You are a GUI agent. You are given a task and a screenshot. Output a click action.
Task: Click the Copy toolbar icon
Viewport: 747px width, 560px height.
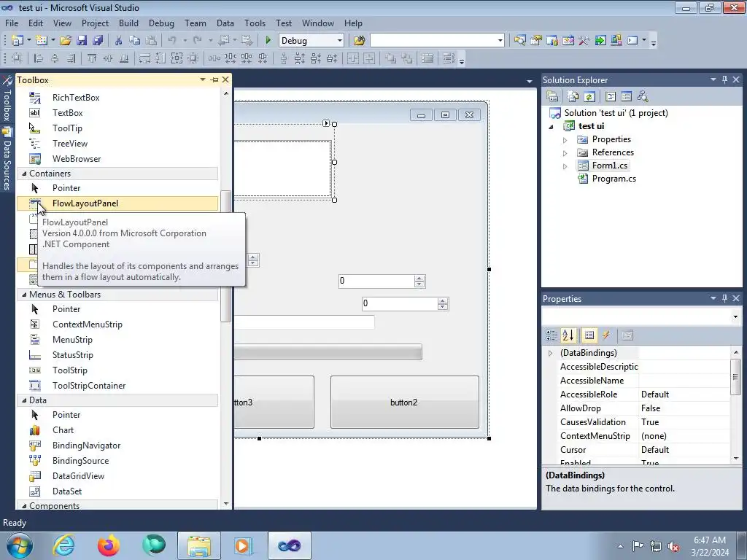click(134, 41)
